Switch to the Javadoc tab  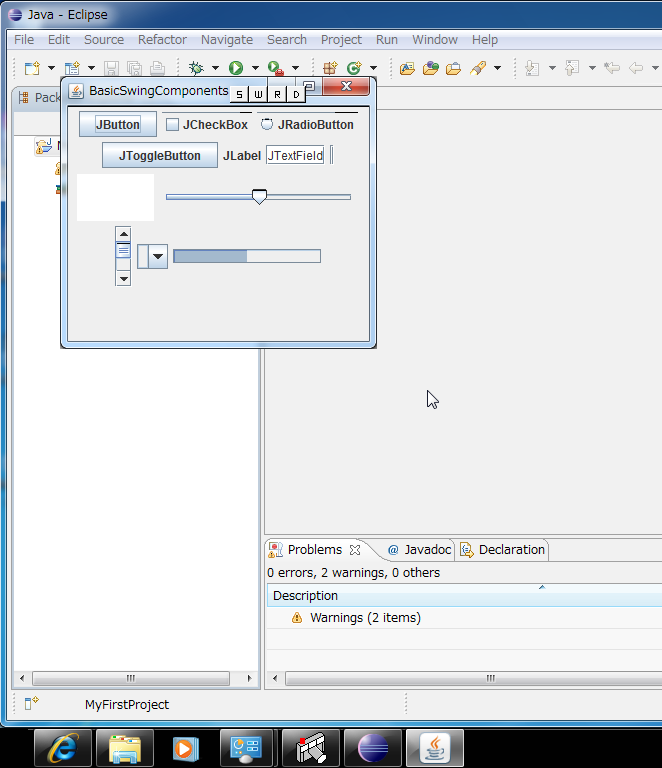(x=419, y=550)
